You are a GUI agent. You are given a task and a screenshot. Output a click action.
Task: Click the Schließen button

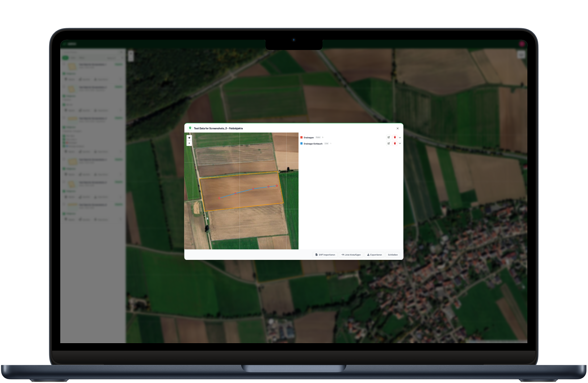393,255
